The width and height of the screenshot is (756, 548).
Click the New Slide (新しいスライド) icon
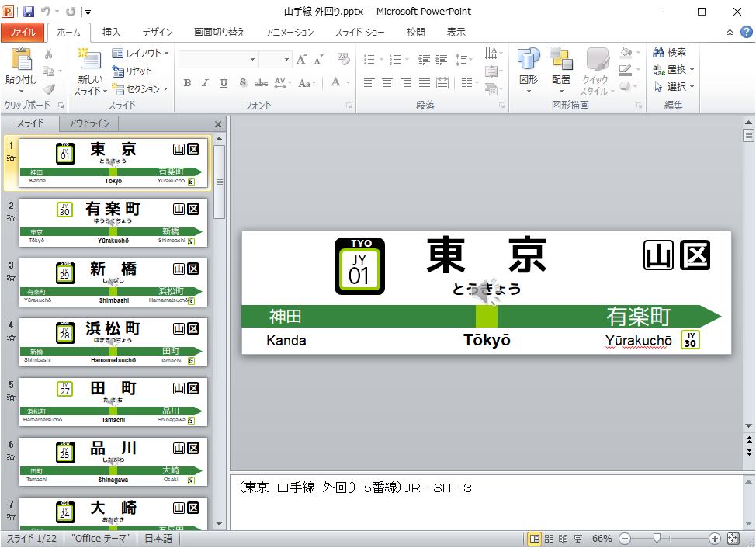[89, 59]
